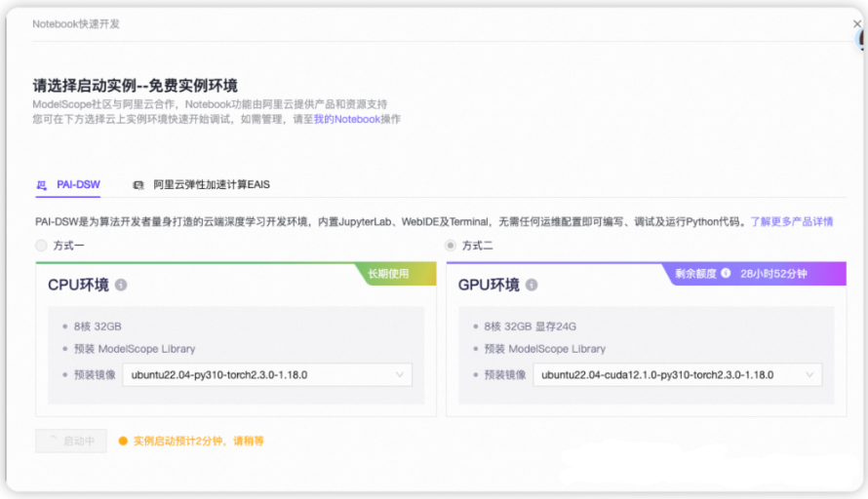Switch to 阿里云弹性加速计算EAIS tab
Screen dimensions: 868x499
[202, 185]
